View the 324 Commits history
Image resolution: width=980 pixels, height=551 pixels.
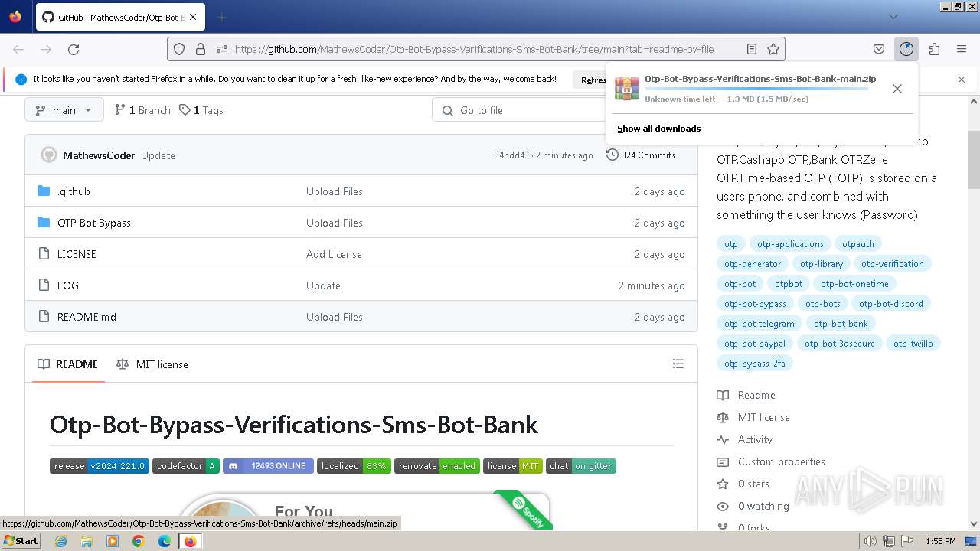(x=641, y=155)
